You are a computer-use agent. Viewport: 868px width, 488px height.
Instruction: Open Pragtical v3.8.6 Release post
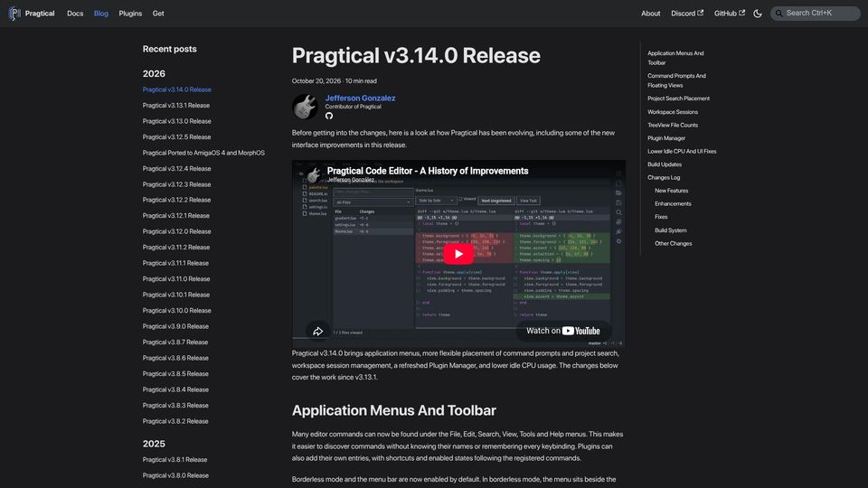point(175,358)
